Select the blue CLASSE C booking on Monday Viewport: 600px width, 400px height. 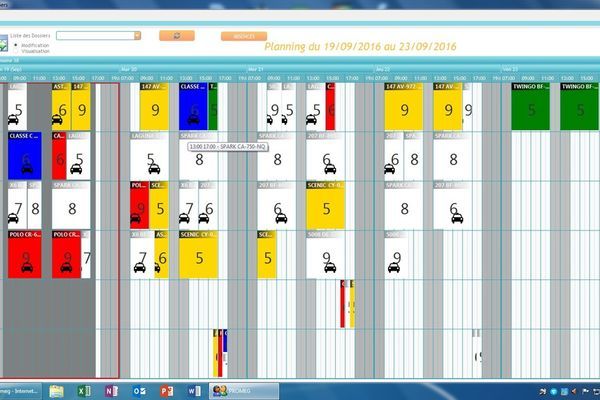tap(24, 155)
